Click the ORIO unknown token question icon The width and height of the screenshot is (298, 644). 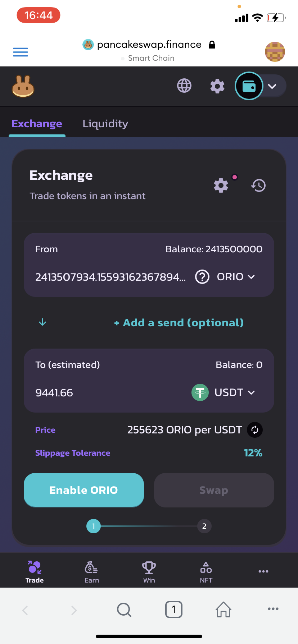tap(202, 277)
